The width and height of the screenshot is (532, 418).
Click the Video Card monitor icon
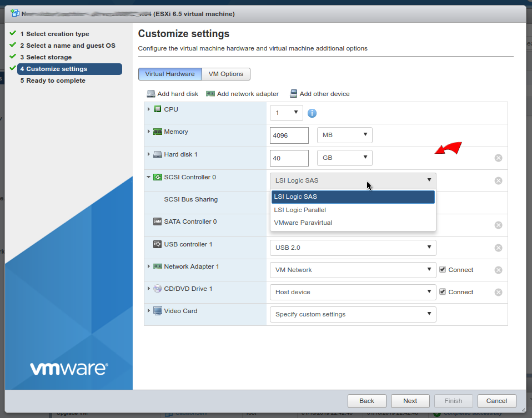(157, 311)
